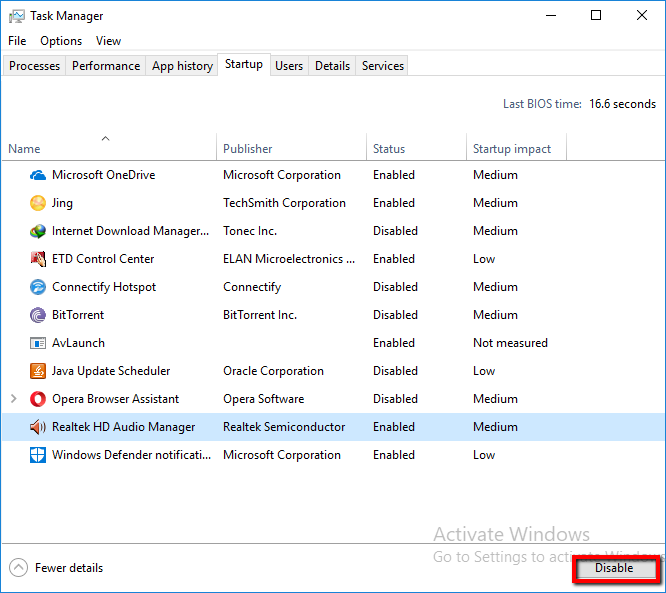Image resolution: width=666 pixels, height=593 pixels.
Task: Collapse view with Fewer details arrow
Action: click(x=18, y=568)
